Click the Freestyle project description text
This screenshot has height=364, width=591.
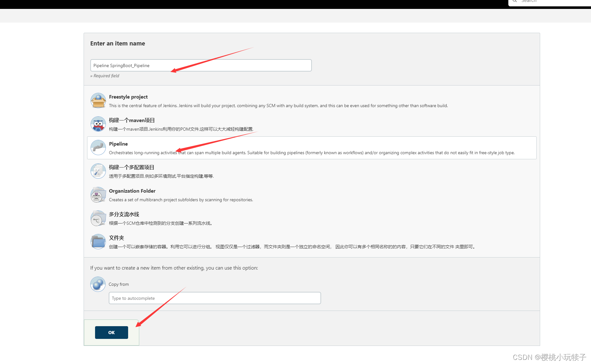pos(278,106)
